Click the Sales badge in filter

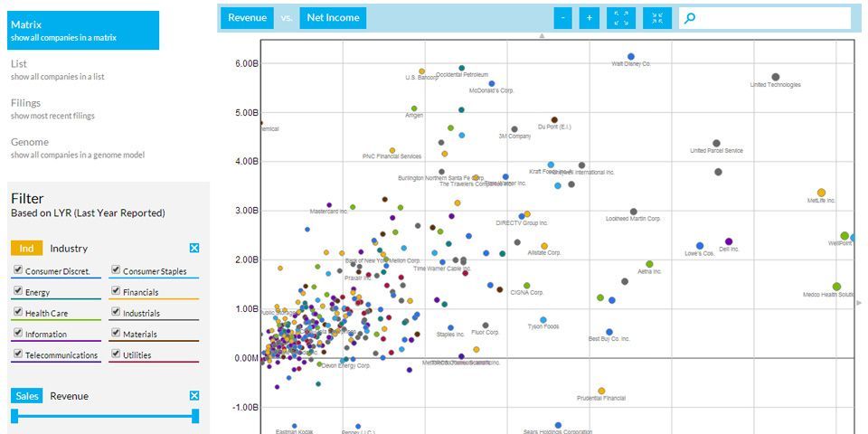click(26, 396)
